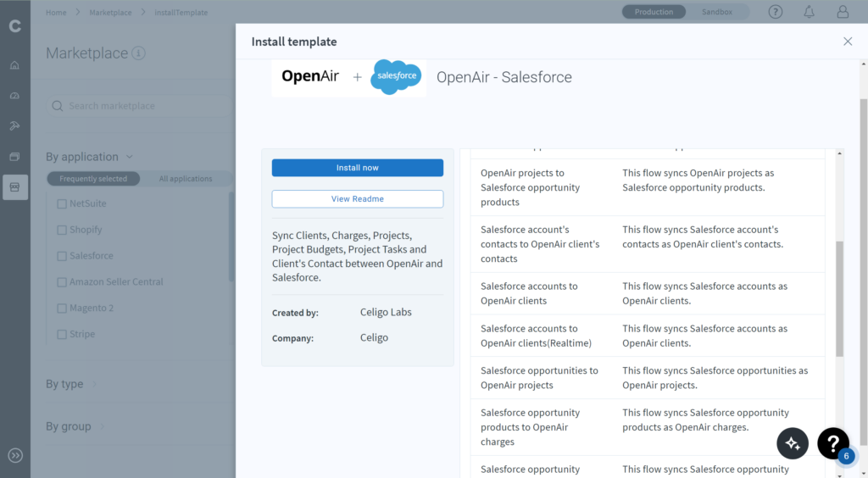Open the AI sparkle assistant button
Image resolution: width=868 pixels, height=478 pixels.
click(x=793, y=443)
